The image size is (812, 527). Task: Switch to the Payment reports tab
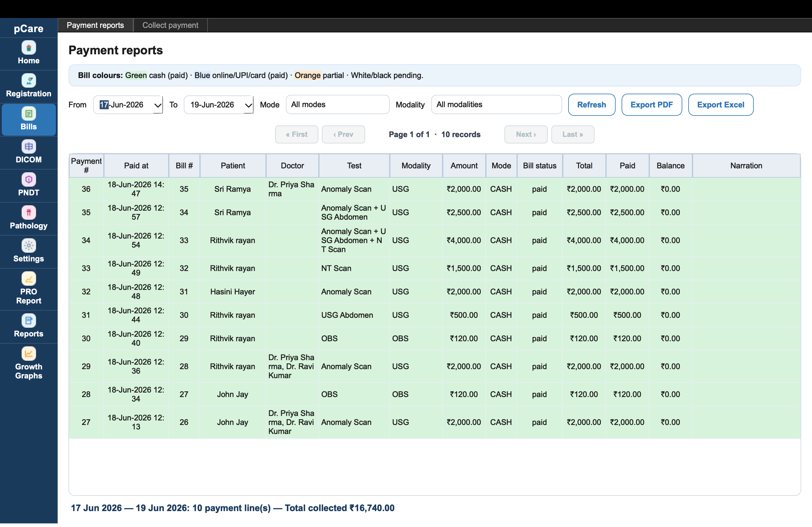(95, 25)
